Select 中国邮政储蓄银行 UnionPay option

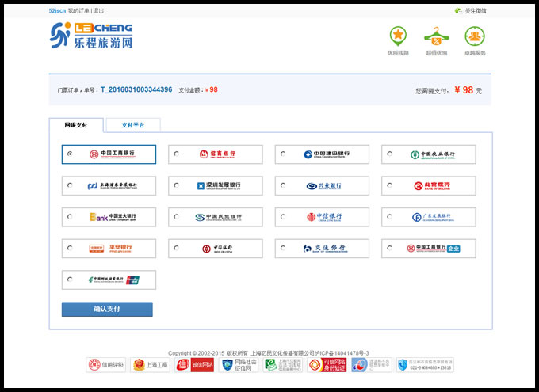click(70, 280)
